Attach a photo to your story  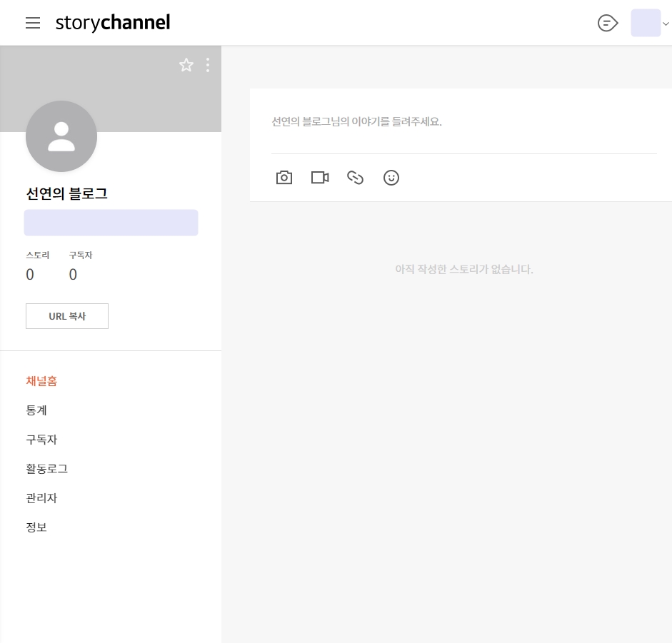(x=284, y=177)
